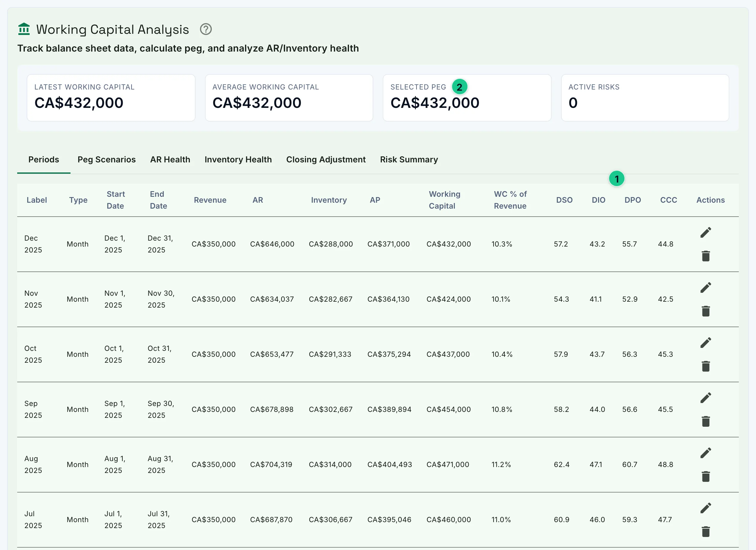Go to the Risk Summary tab
The width and height of the screenshot is (756, 550).
tap(409, 159)
